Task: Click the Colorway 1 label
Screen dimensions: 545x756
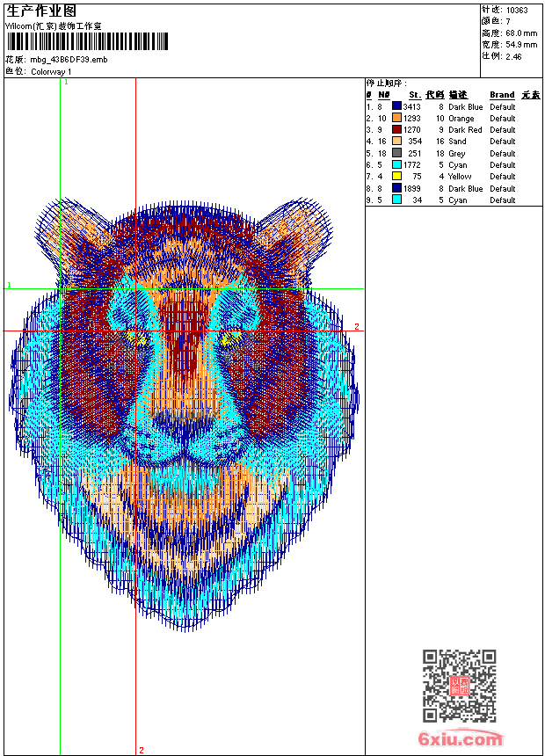Action: tap(52, 71)
